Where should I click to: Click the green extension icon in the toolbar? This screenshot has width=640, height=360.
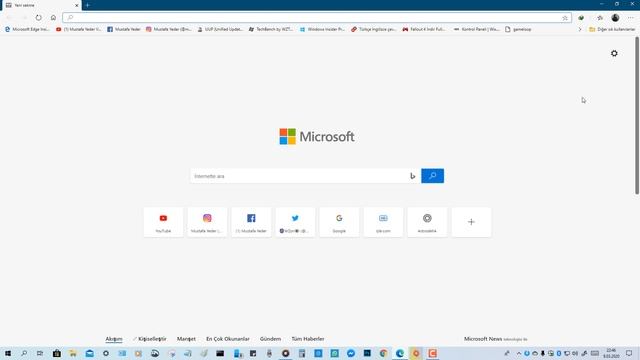tap(581, 18)
